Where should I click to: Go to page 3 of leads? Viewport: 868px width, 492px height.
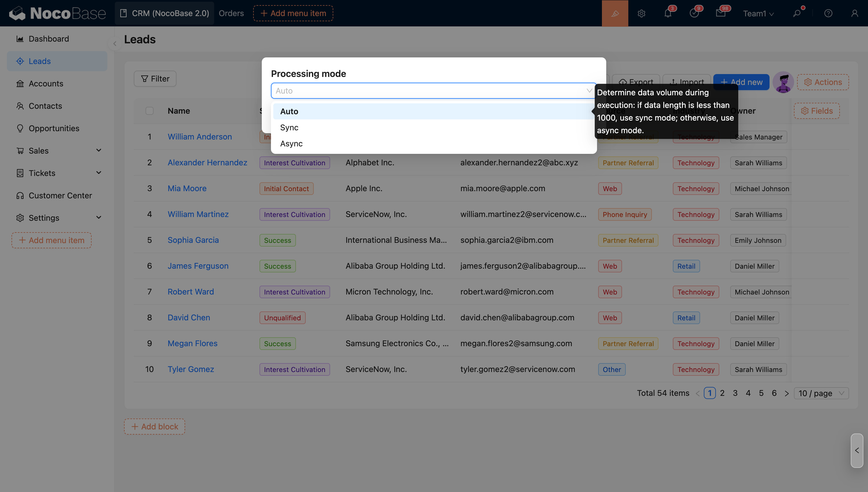(735, 393)
